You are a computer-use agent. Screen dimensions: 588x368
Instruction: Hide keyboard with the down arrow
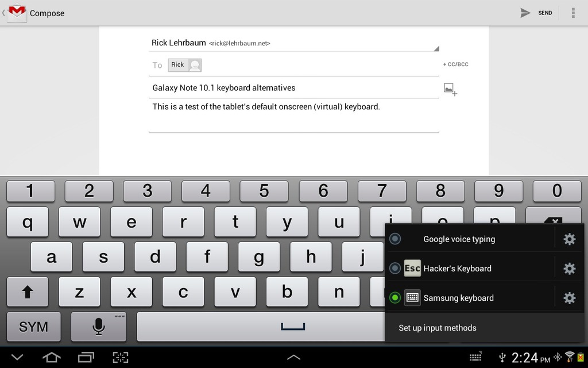(x=17, y=357)
